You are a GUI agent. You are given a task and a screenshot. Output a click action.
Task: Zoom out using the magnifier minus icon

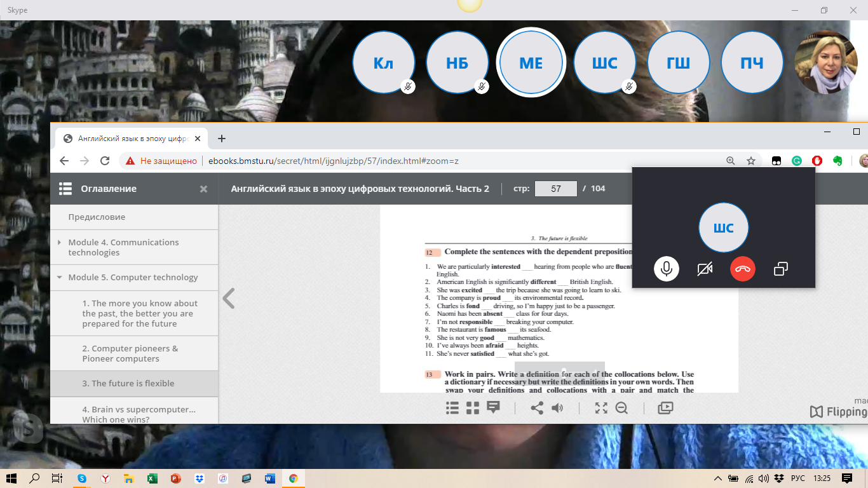(x=621, y=408)
